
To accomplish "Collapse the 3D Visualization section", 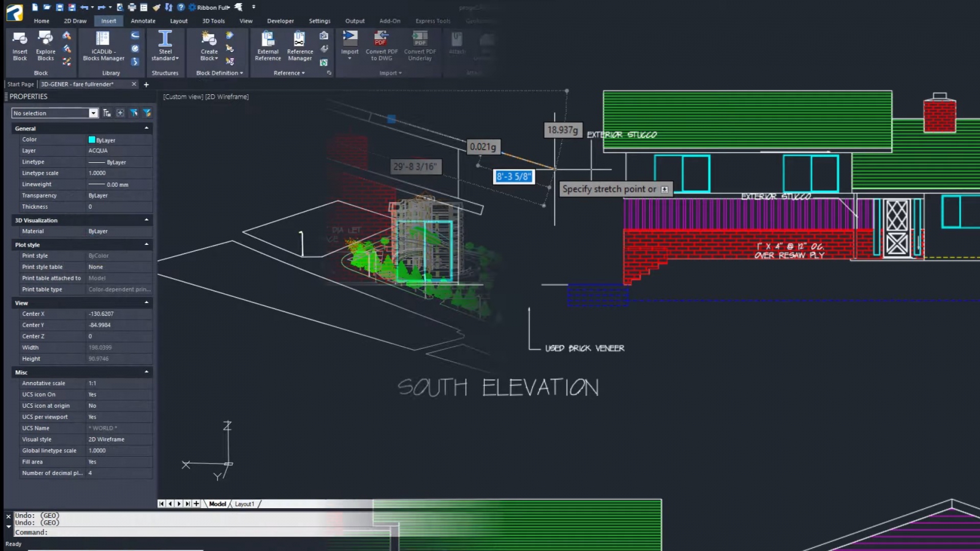I will [x=146, y=220].
